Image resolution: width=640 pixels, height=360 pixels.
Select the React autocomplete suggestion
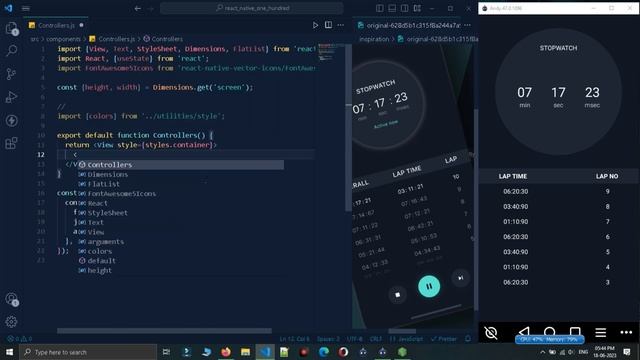pos(181,203)
